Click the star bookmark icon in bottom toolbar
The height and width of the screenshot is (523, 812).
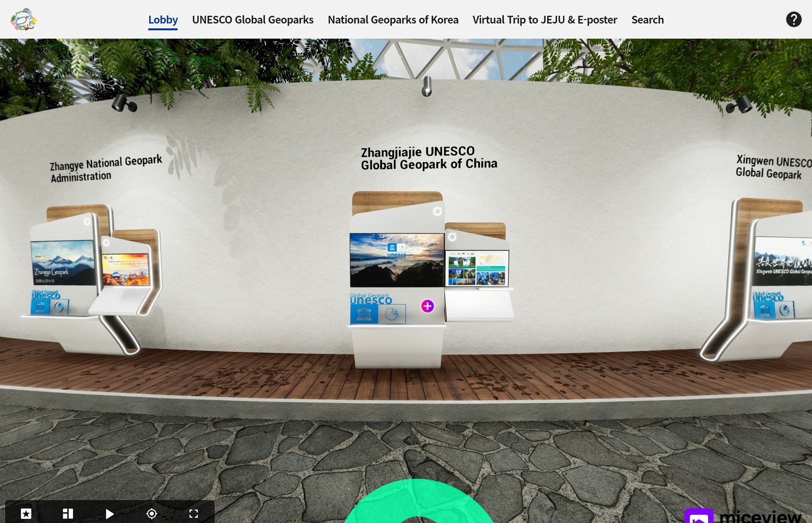[26, 514]
